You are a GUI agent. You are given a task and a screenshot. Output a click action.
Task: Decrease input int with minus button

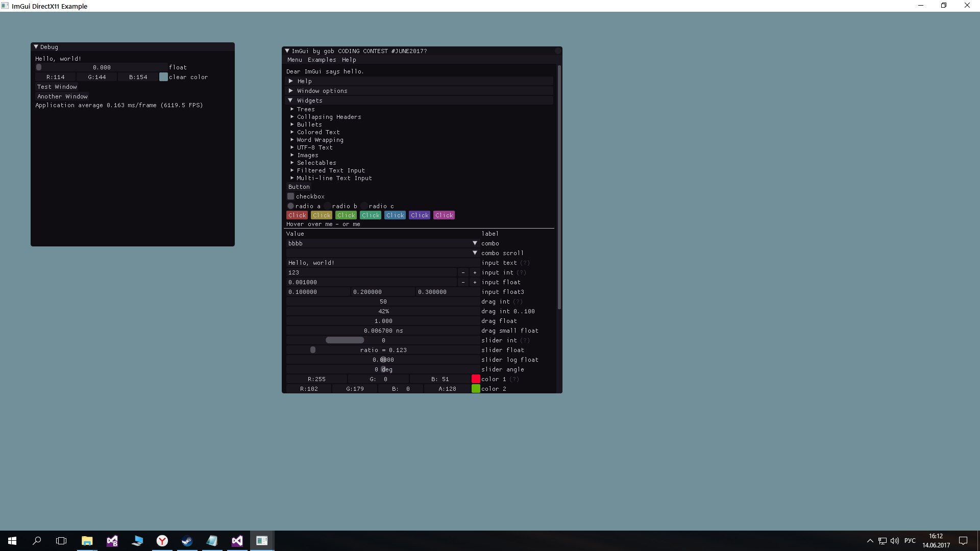463,272
